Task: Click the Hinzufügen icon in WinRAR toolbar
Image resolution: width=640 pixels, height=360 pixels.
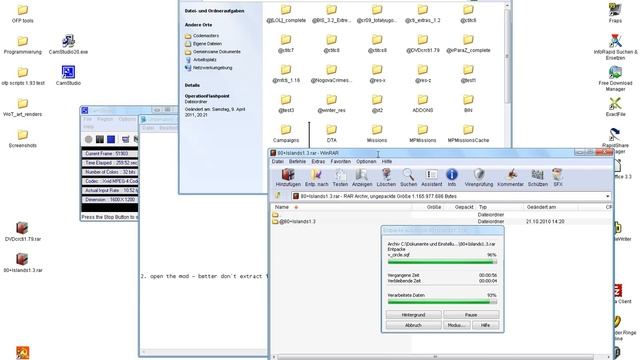Action: coord(288,178)
